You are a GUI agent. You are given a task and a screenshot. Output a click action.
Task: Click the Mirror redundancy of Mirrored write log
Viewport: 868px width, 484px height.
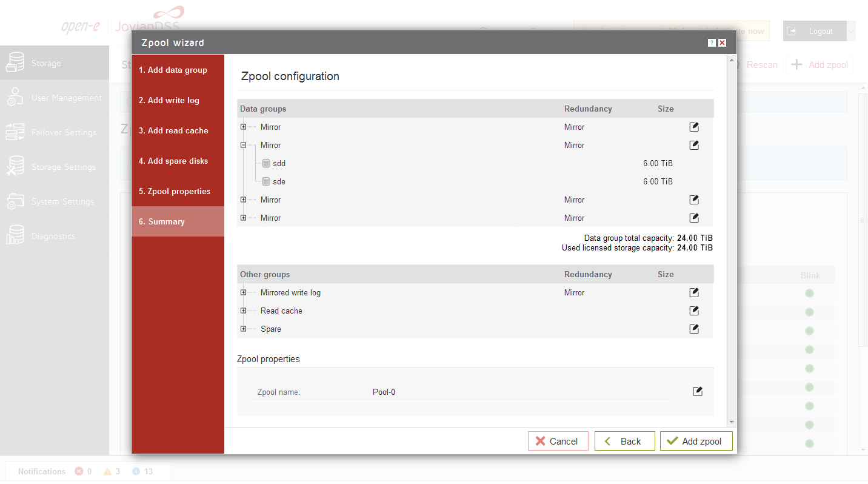click(x=574, y=292)
